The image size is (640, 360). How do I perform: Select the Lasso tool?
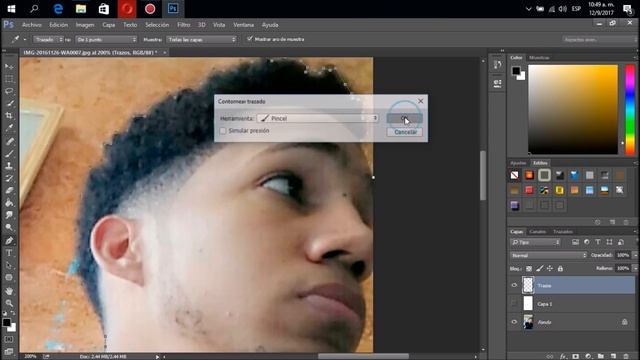9,91
